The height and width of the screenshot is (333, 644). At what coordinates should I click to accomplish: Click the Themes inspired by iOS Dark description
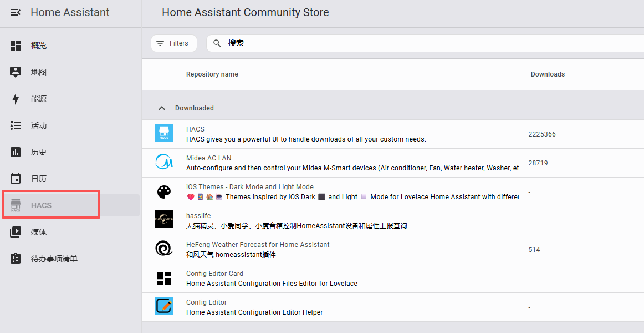pyautogui.click(x=352, y=197)
